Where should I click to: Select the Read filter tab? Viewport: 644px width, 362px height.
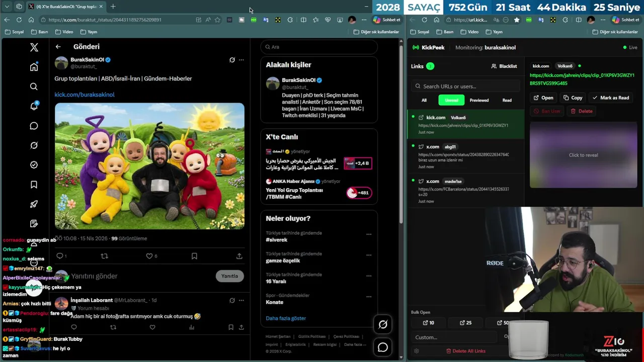coord(507,100)
